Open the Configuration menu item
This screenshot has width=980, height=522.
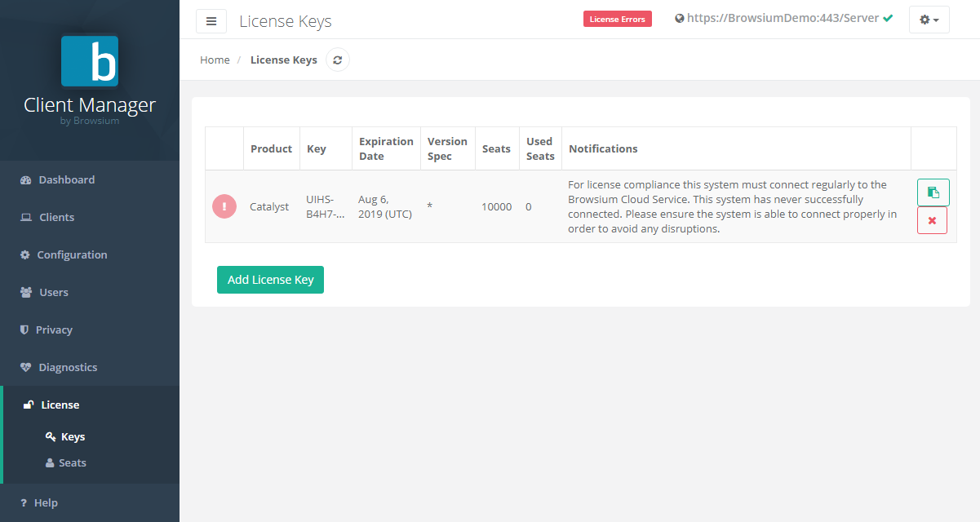tap(72, 254)
